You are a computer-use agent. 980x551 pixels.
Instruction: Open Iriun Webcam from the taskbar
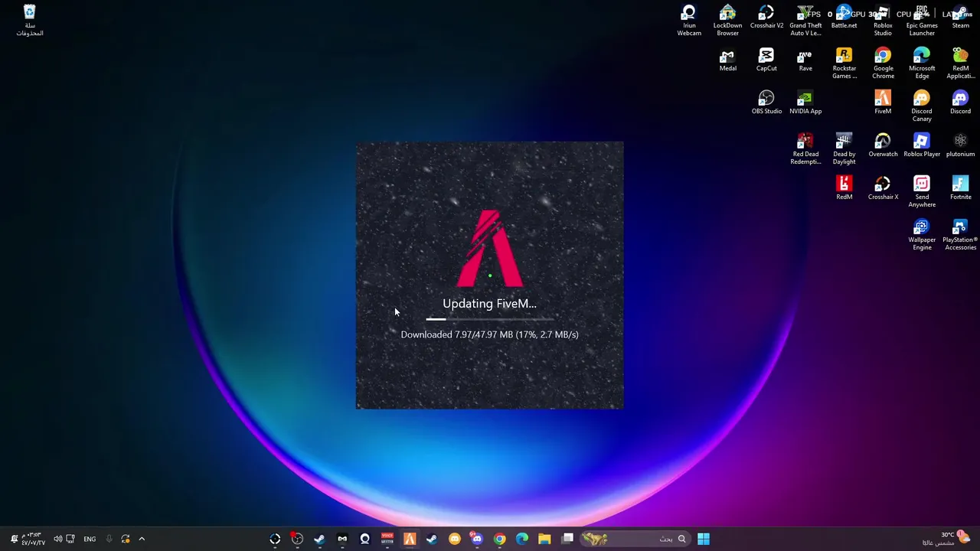point(364,539)
